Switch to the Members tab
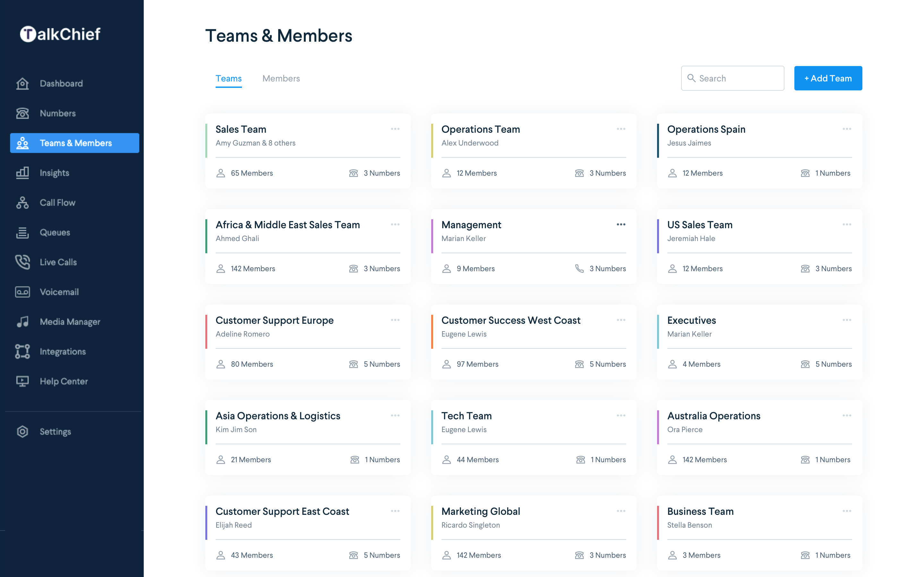This screenshot has height=577, width=924. coord(281,78)
